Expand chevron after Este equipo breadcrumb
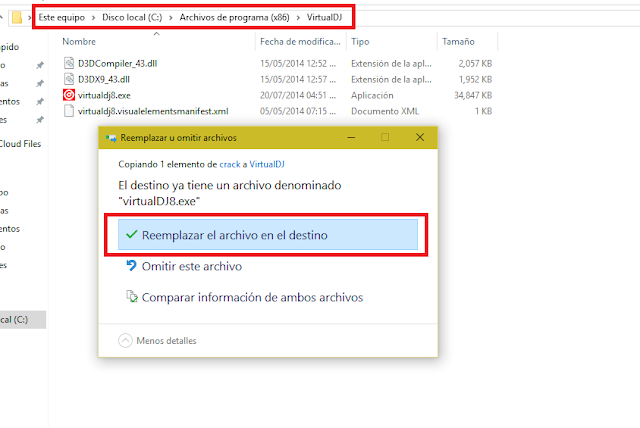Image resolution: width=640 pixels, height=428 pixels. point(93,18)
